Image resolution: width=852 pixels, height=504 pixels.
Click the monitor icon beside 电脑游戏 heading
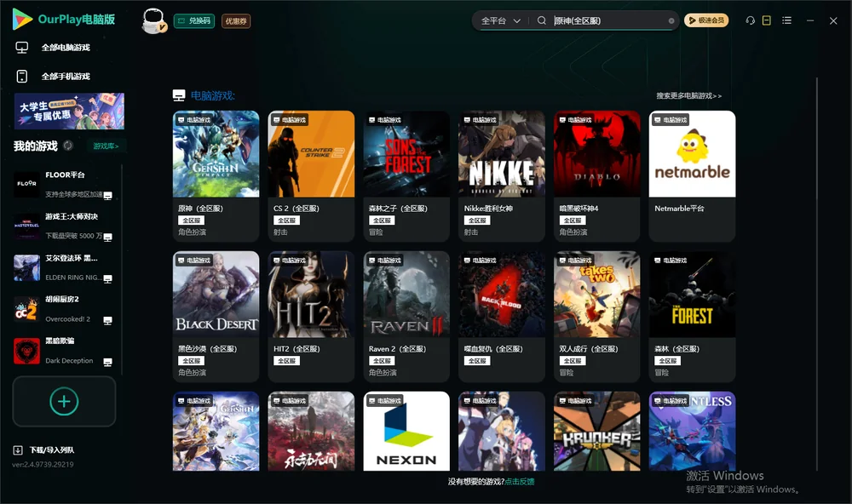coord(179,95)
